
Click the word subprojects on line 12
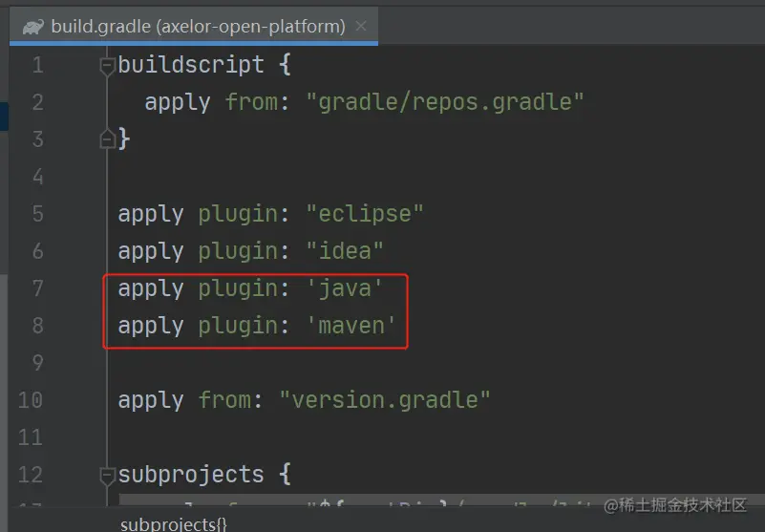click(x=191, y=475)
